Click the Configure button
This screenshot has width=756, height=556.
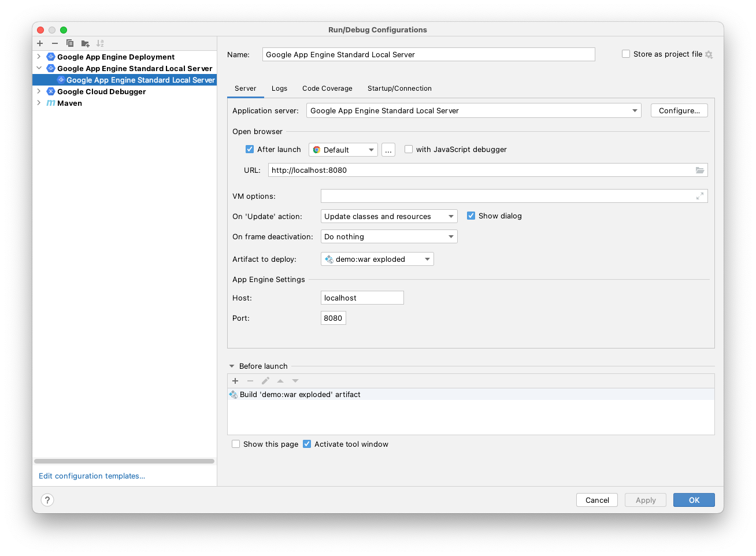(679, 110)
